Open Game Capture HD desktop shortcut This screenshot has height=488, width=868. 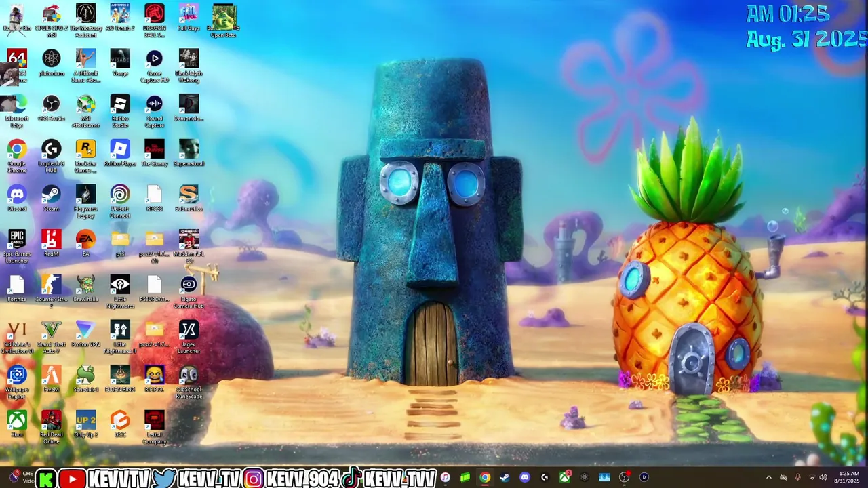coord(155,66)
